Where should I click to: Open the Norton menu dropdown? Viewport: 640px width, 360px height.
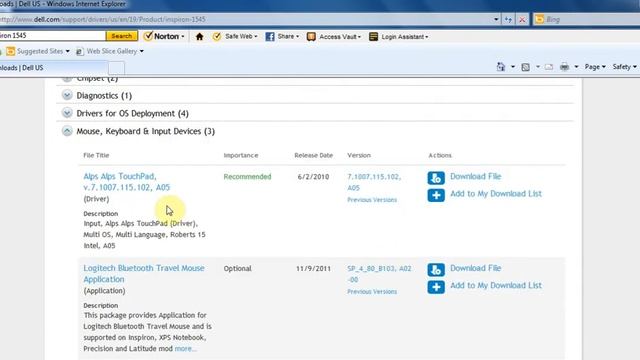(183, 37)
